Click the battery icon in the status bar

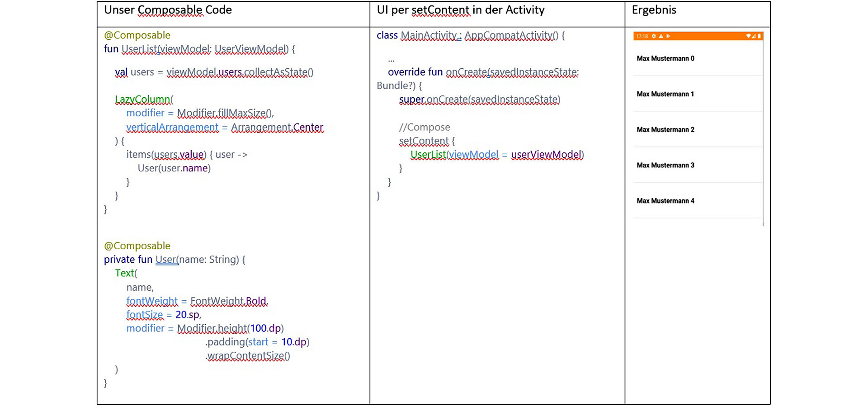[x=759, y=36]
